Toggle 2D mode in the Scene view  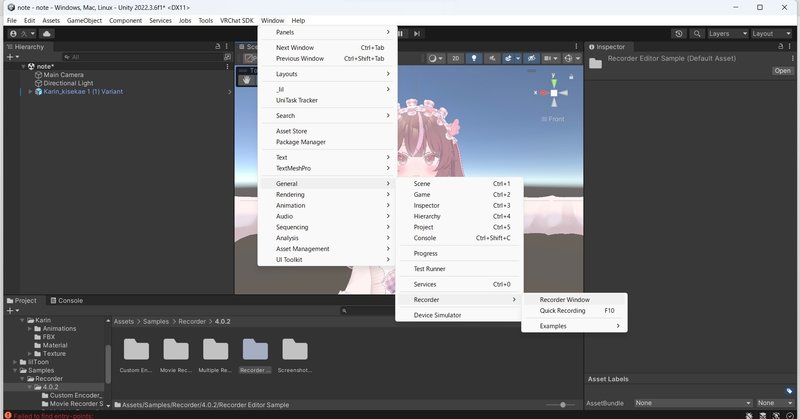pyautogui.click(x=455, y=58)
